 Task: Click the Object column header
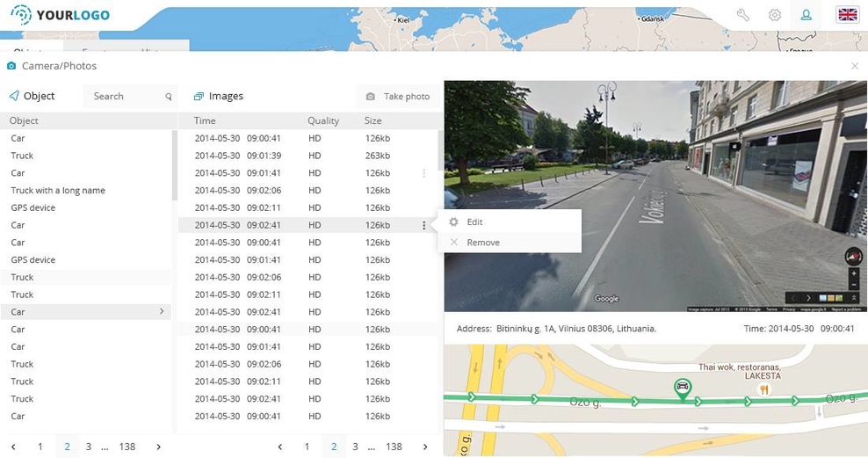tap(24, 120)
